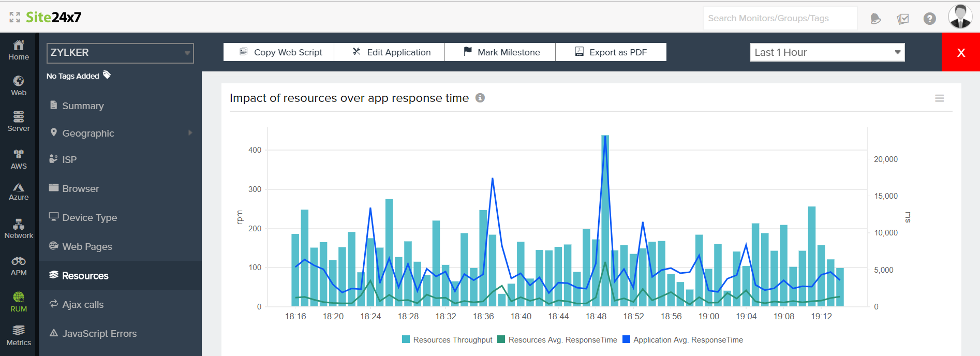This screenshot has height=356, width=980.
Task: Click the Search Monitors/Groups/Tags field
Action: (779, 19)
